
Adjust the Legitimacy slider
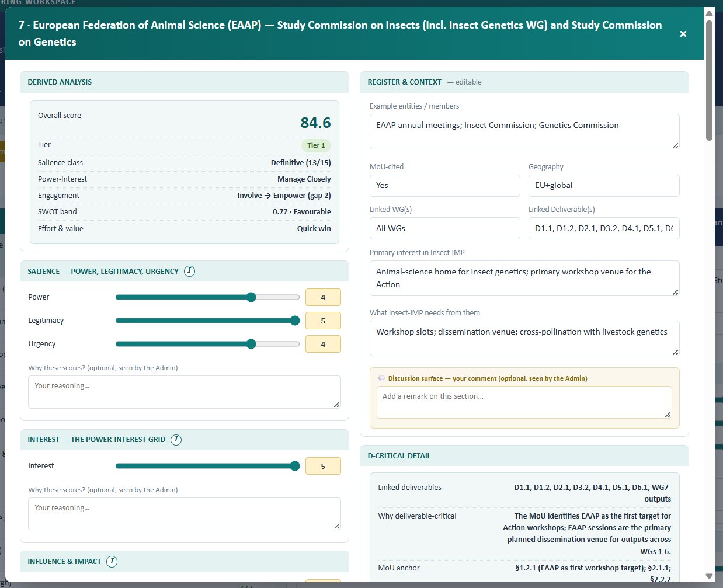coord(207,321)
